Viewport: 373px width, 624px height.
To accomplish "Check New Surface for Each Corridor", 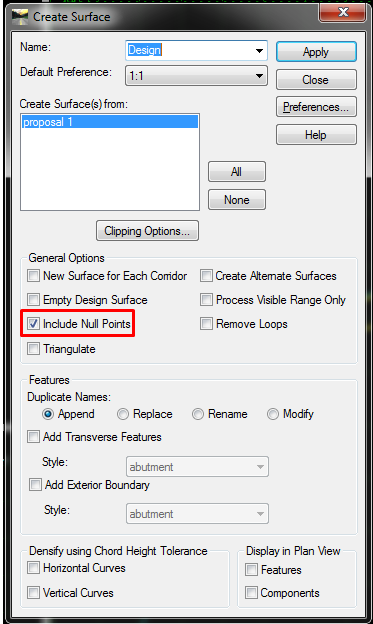I will [x=33, y=275].
